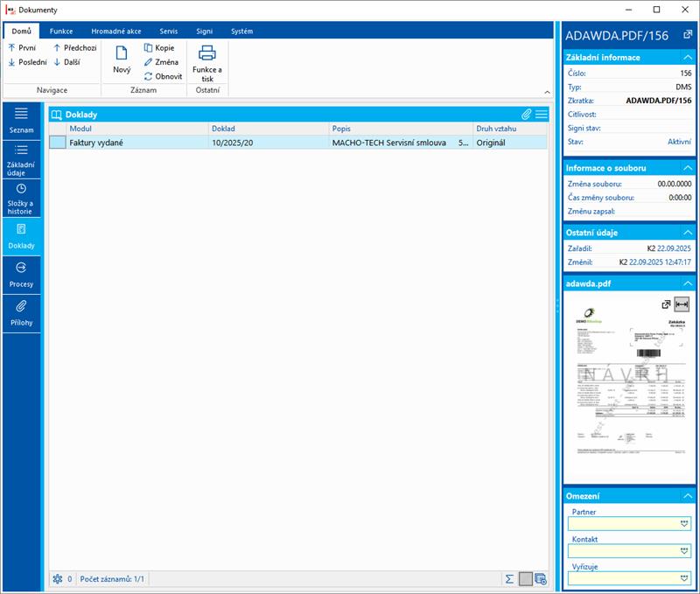Click the paperclip icon in Doklady header
This screenshot has width=700, height=594.
click(527, 115)
